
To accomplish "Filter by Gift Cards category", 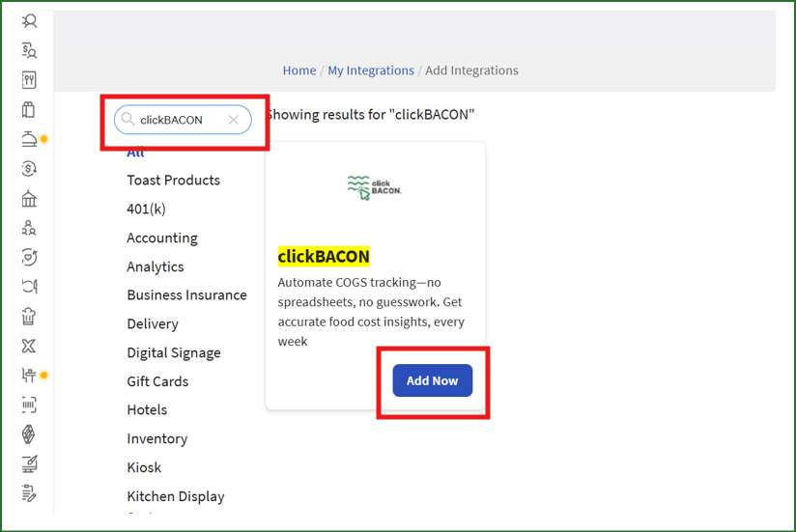I will 157,381.
